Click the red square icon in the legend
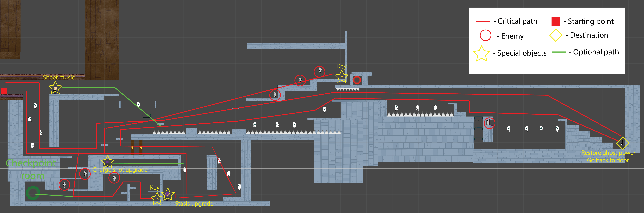 (x=556, y=21)
